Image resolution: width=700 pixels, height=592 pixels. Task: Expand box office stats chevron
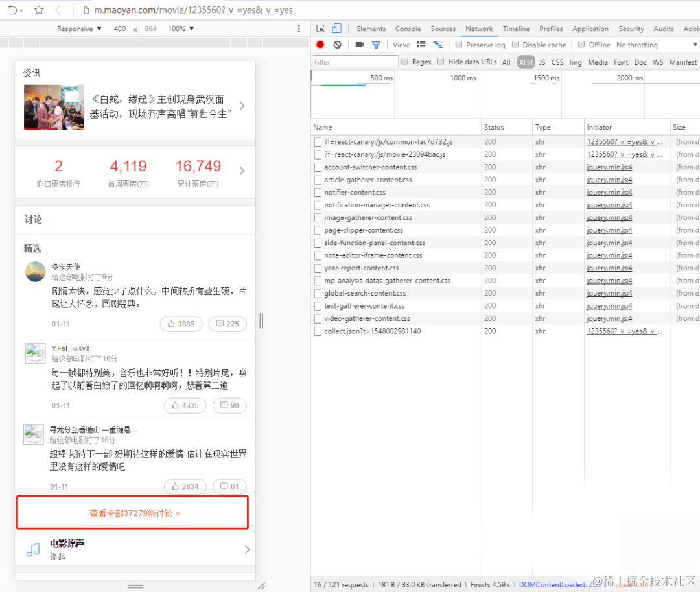(242, 171)
